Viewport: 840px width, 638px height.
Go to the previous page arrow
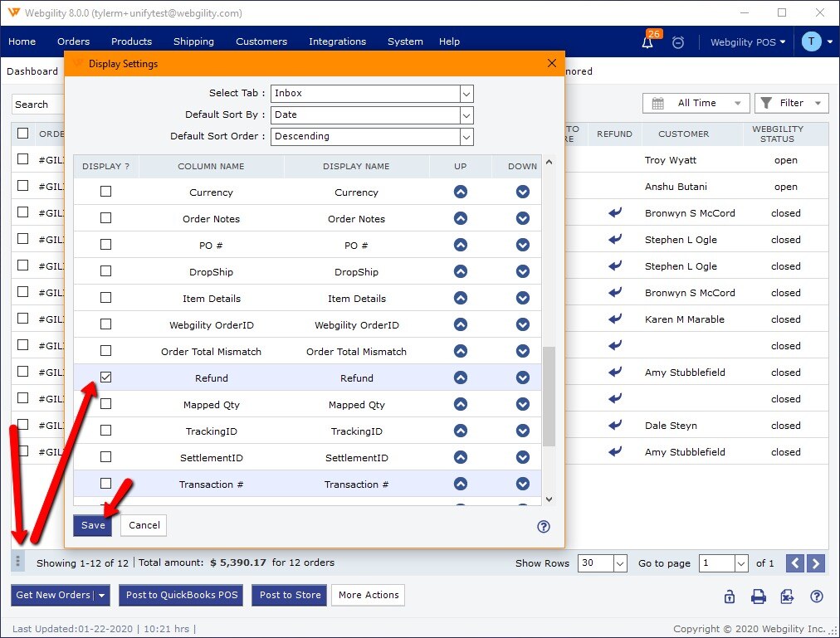(795, 563)
